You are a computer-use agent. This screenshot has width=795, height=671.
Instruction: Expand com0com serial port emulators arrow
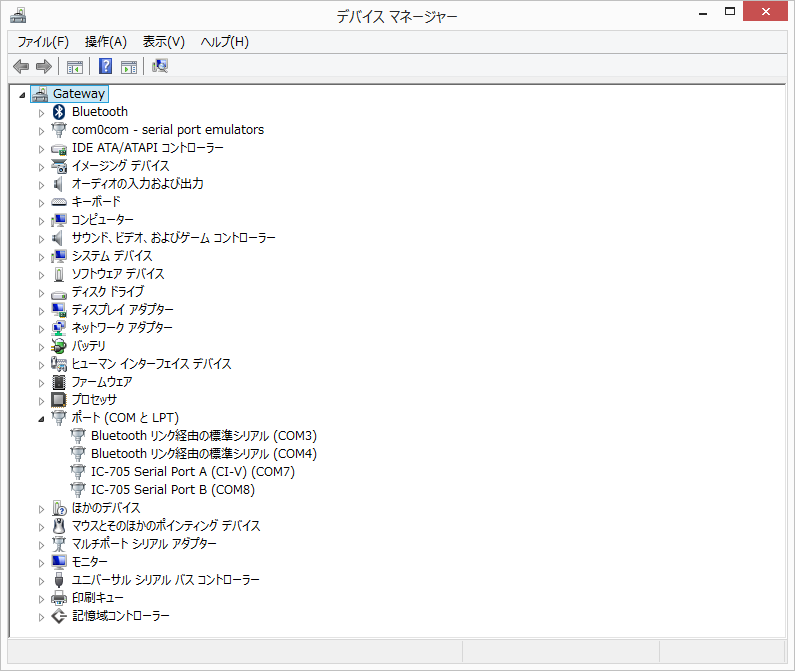click(42, 131)
